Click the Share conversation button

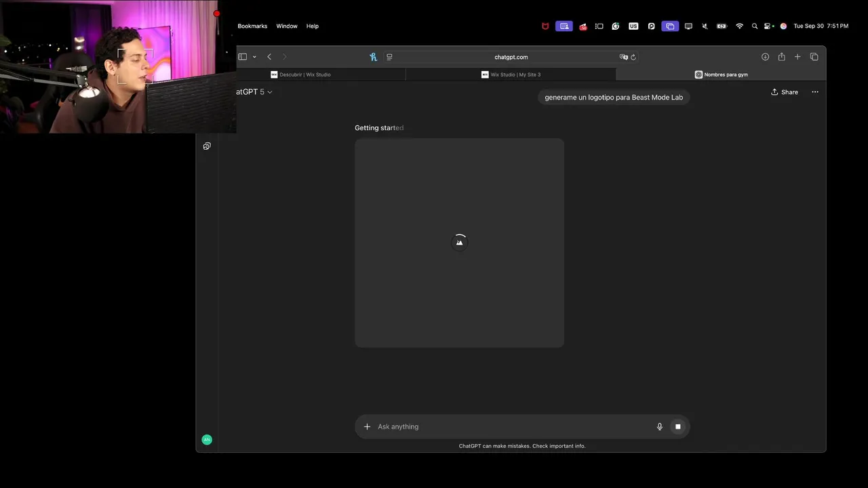(785, 92)
